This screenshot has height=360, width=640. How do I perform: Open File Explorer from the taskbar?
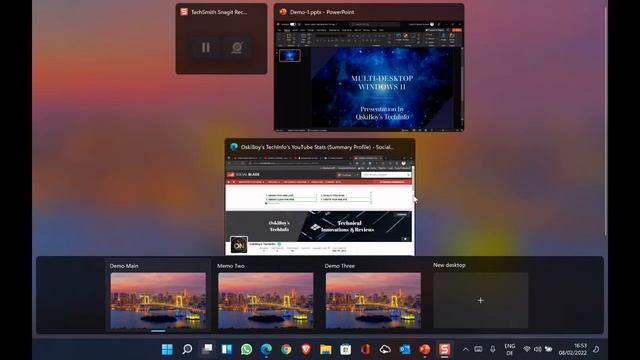[326, 349]
